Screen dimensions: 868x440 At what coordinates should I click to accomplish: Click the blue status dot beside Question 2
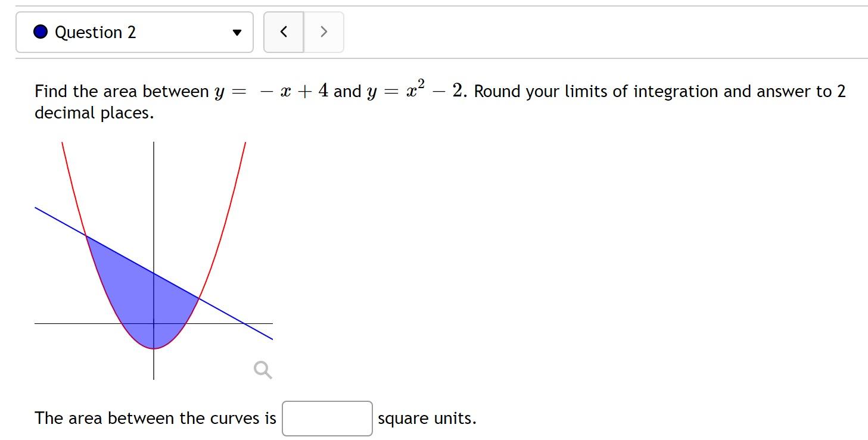coord(39,32)
